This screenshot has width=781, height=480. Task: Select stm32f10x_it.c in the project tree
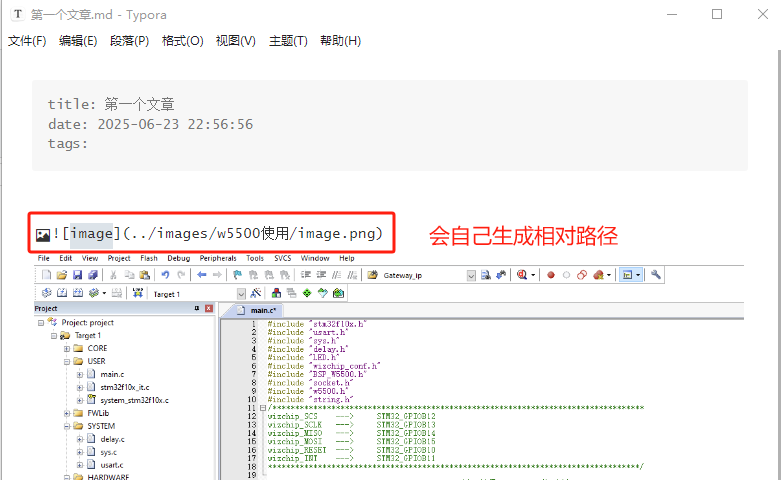click(x=124, y=387)
